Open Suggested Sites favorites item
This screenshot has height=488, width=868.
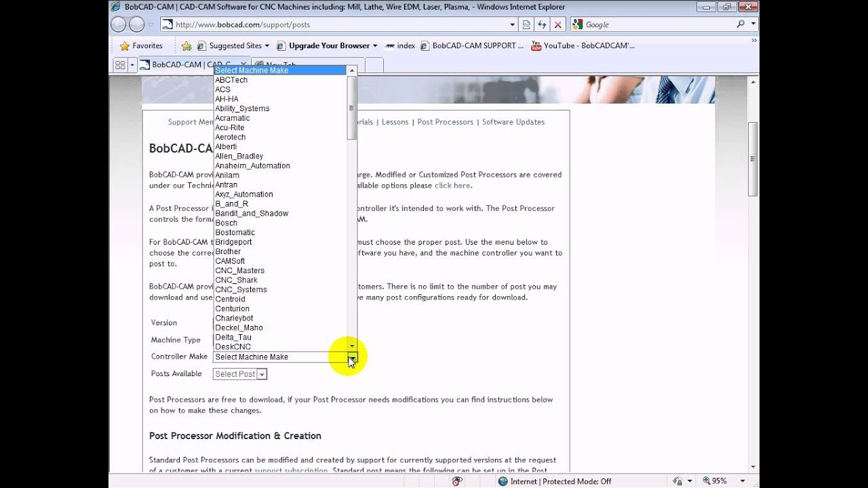click(233, 45)
